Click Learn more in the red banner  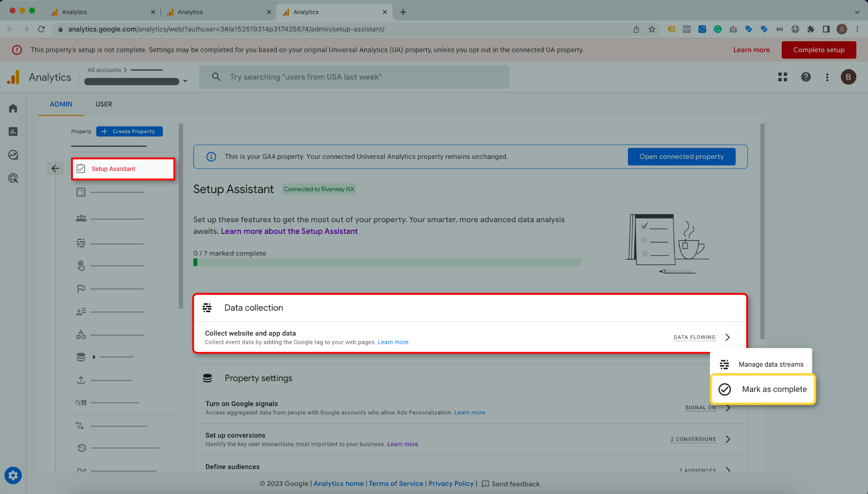click(x=751, y=50)
